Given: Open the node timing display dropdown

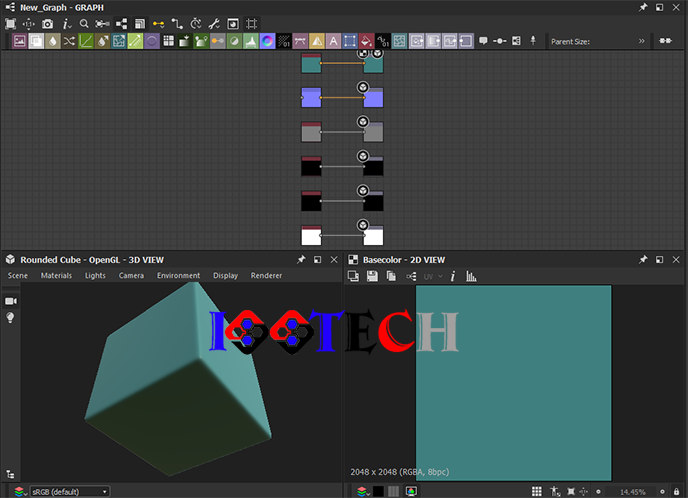Looking at the screenshot, I should click(x=196, y=24).
